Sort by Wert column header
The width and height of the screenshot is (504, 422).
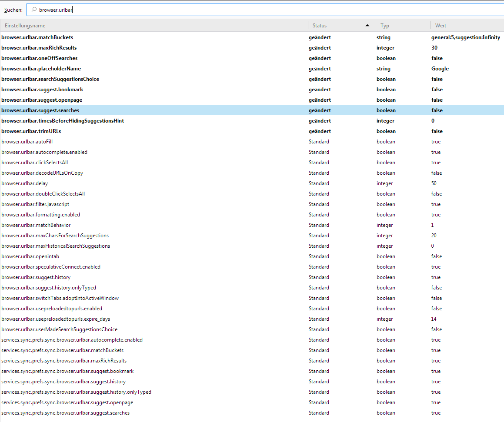point(467,25)
